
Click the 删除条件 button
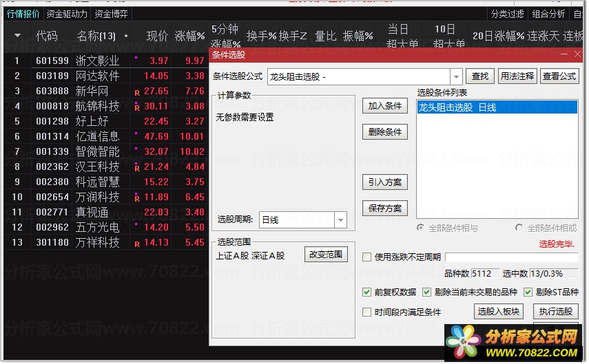385,131
